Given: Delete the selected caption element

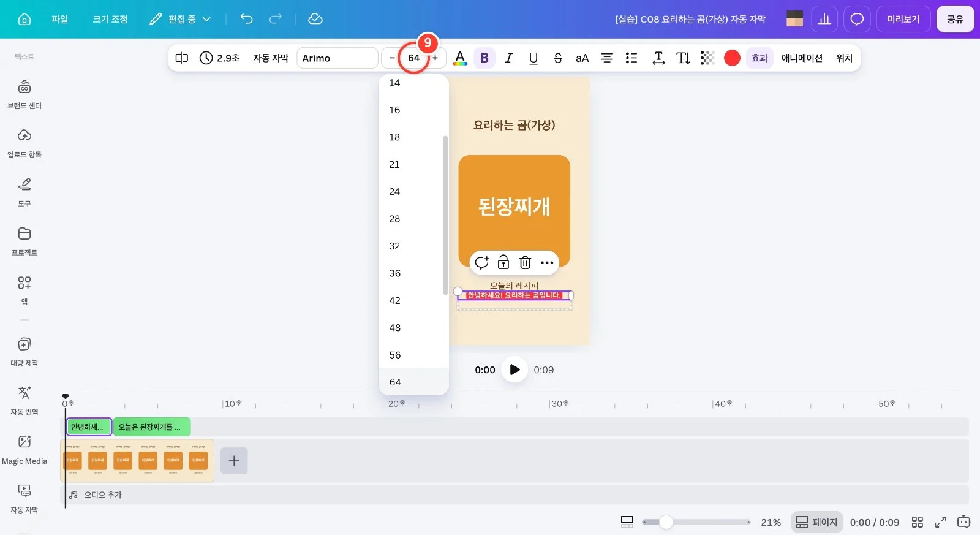Looking at the screenshot, I should click(x=525, y=263).
